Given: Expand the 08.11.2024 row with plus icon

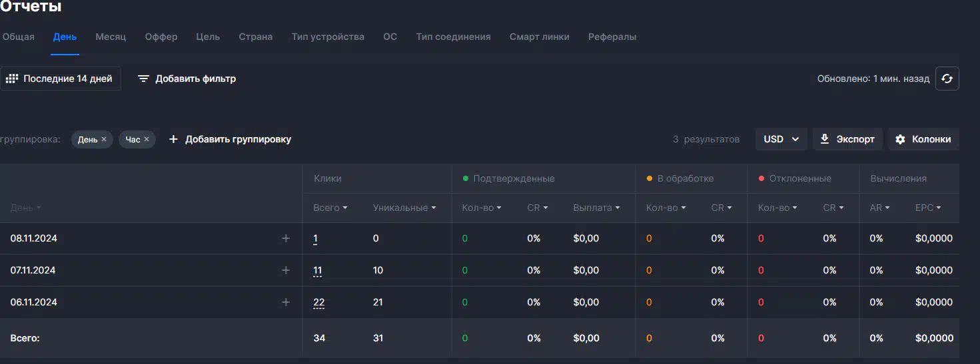Looking at the screenshot, I should pos(286,238).
